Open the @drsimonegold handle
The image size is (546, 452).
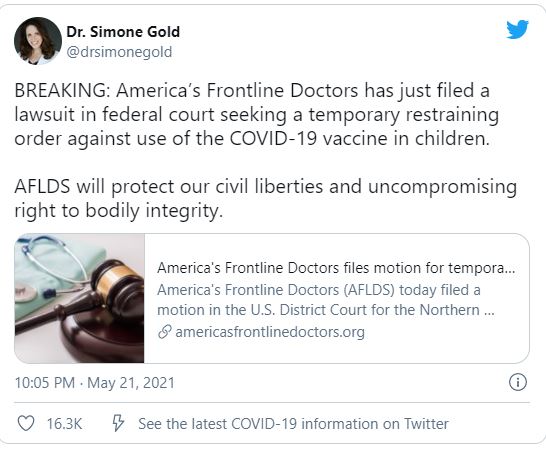coord(119,52)
